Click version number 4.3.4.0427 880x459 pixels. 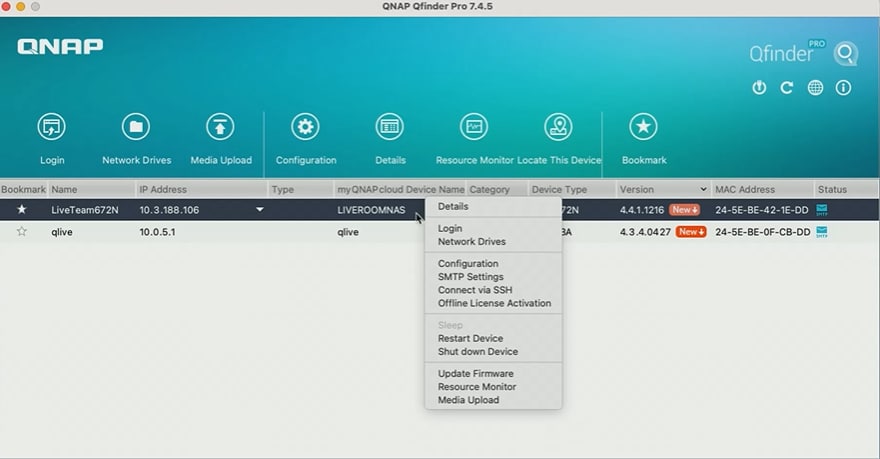point(645,232)
